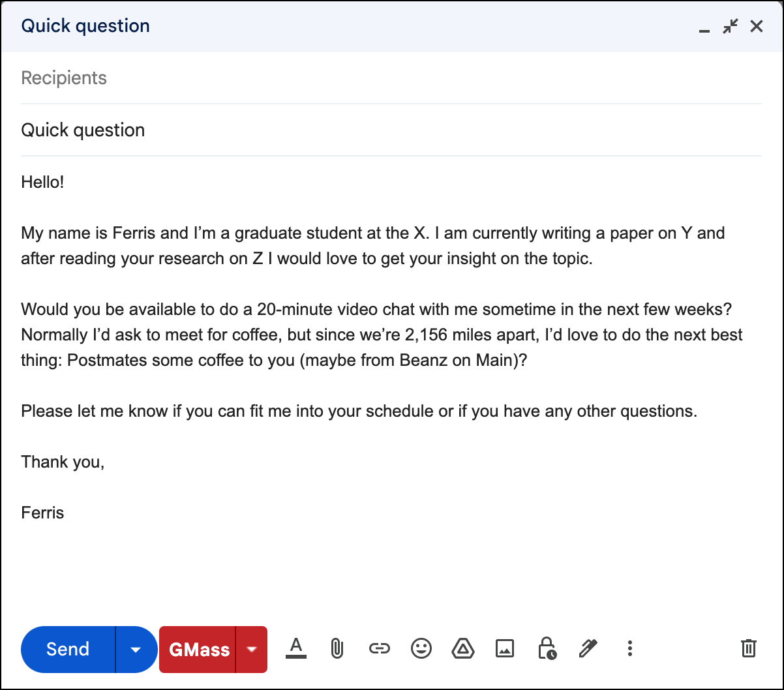The width and height of the screenshot is (784, 690).
Task: Open the more options three-dot menu
Action: coord(629,648)
